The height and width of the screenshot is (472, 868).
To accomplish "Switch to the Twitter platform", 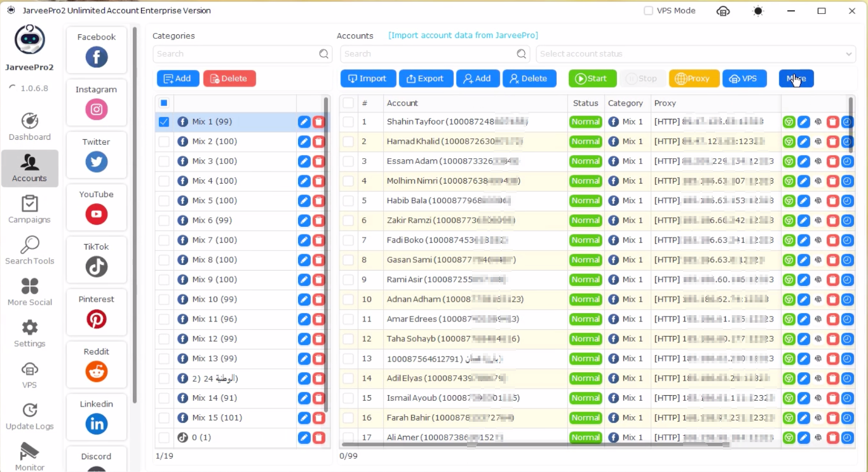I will (97, 155).
